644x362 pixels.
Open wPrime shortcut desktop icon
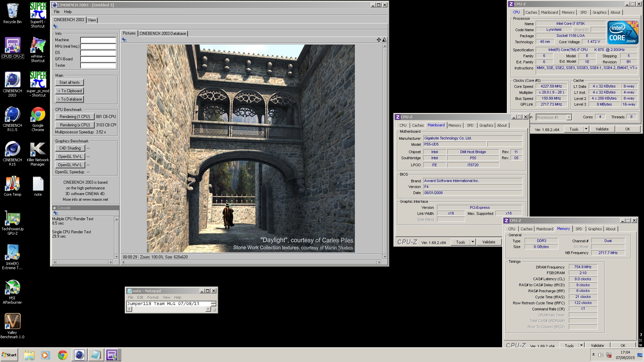point(38,50)
